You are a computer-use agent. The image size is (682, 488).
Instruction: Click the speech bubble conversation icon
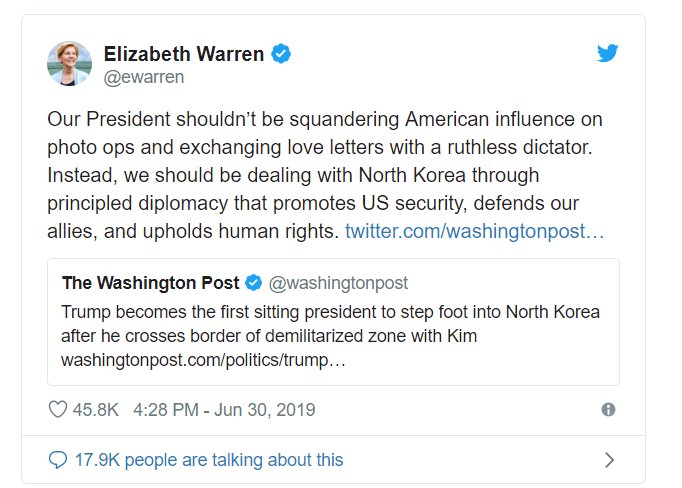pos(58,460)
